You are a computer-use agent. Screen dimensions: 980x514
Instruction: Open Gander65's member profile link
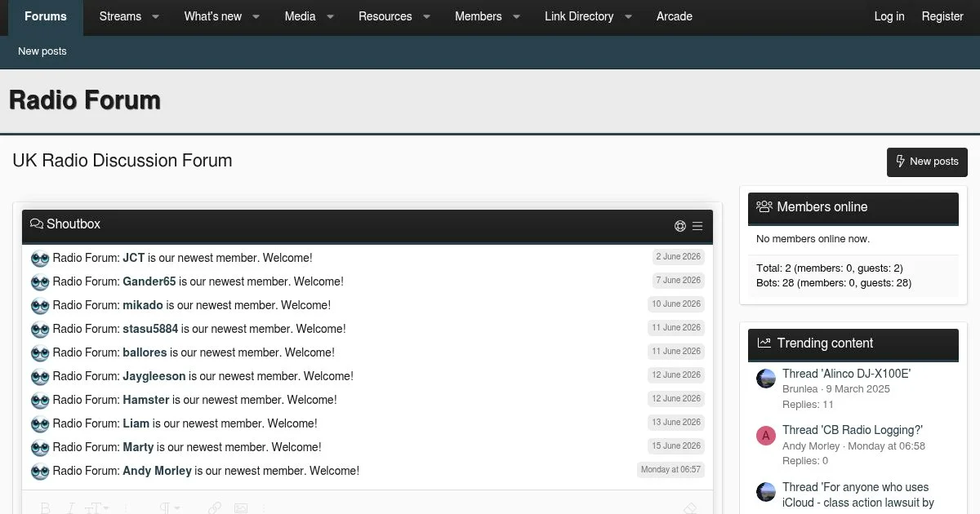click(x=149, y=281)
